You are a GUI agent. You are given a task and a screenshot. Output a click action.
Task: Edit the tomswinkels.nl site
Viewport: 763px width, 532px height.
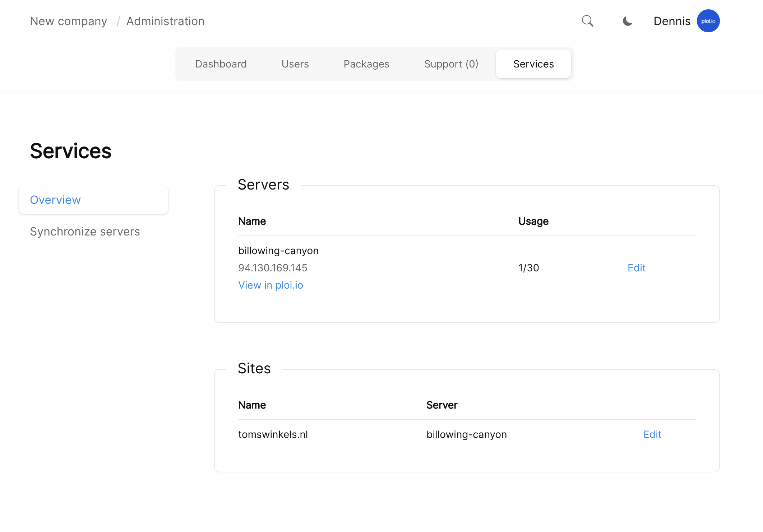(652, 434)
